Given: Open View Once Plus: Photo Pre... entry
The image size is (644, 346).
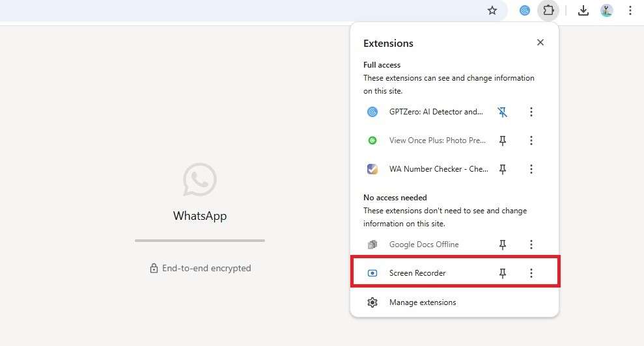Looking at the screenshot, I should (x=438, y=140).
